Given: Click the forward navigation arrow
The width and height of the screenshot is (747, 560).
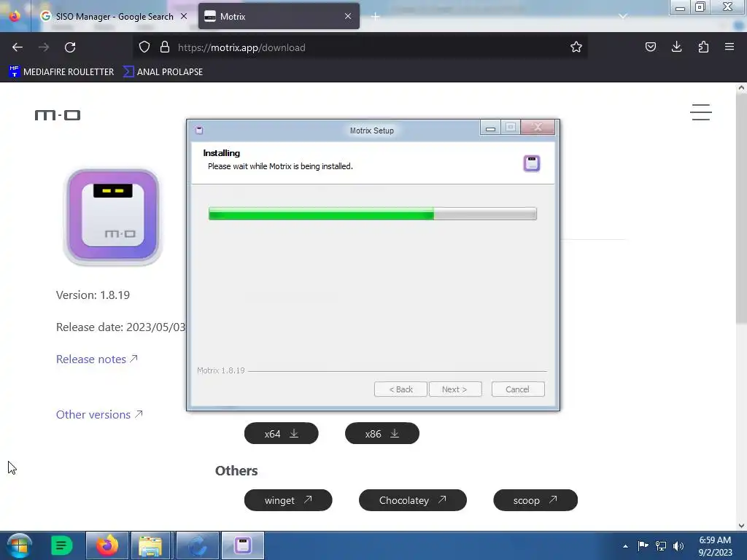Looking at the screenshot, I should click(x=43, y=47).
